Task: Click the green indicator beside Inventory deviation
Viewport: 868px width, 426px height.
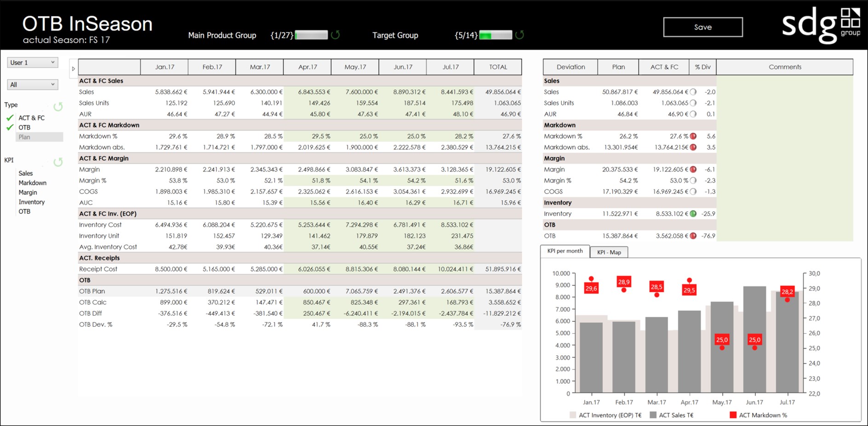Action: (693, 213)
